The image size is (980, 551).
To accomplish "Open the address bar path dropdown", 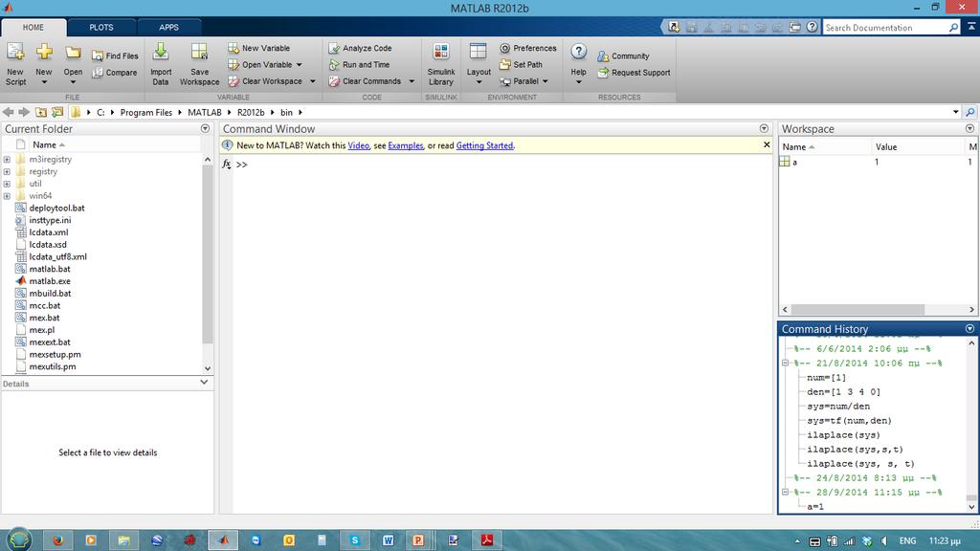I will pos(956,113).
